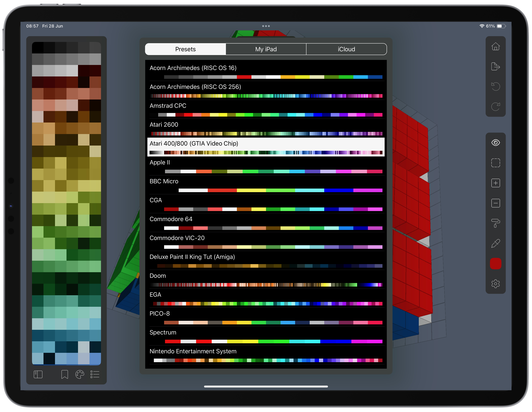
Task: Toggle the sidebar panel icon
Action: 38,374
